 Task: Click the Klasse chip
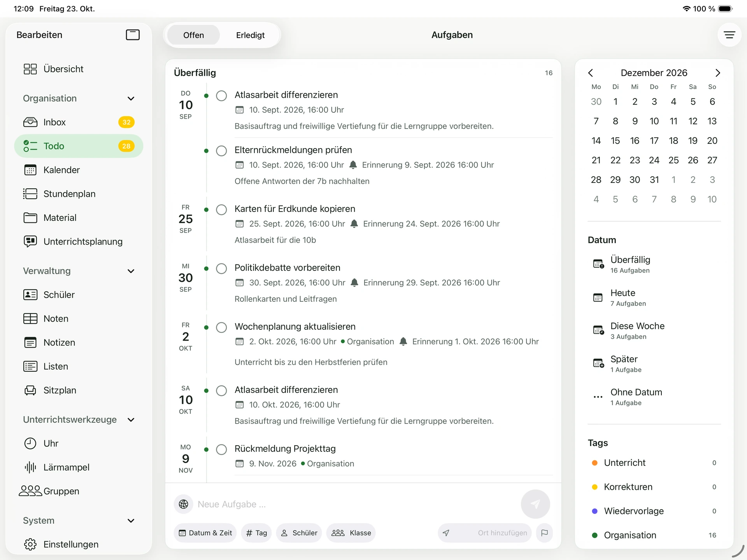click(x=351, y=533)
